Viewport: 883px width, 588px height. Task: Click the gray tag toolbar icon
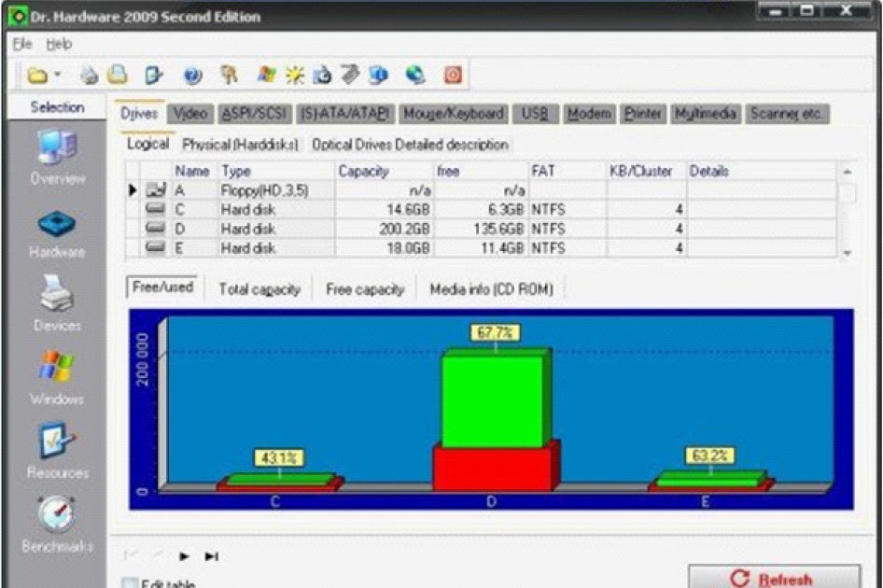click(350, 75)
